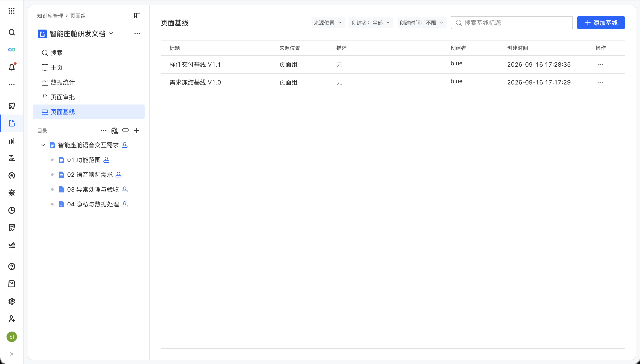Select 页面基线 in the sidebar
Viewport: 640px width, 364px height.
(89, 112)
